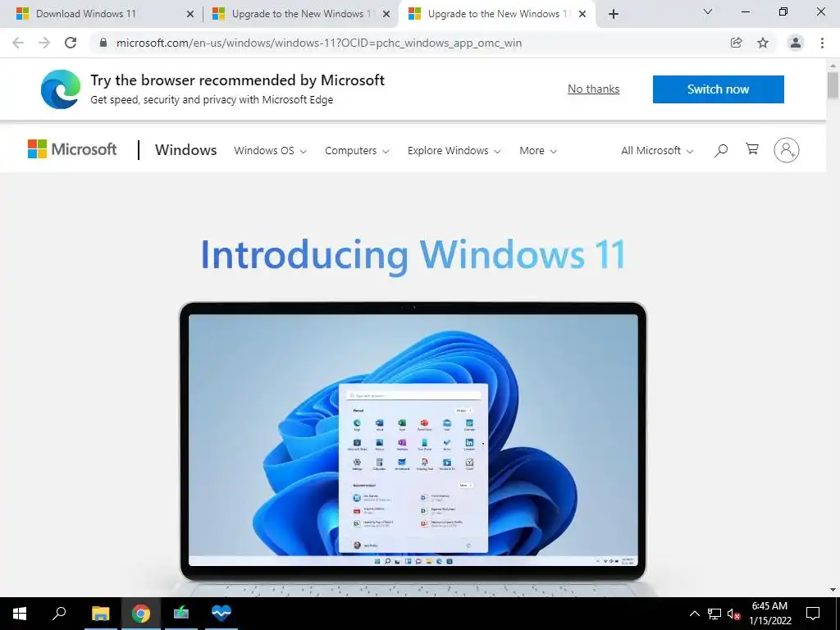
Task: Close the active Upgrade to Windows tab
Action: [583, 15]
